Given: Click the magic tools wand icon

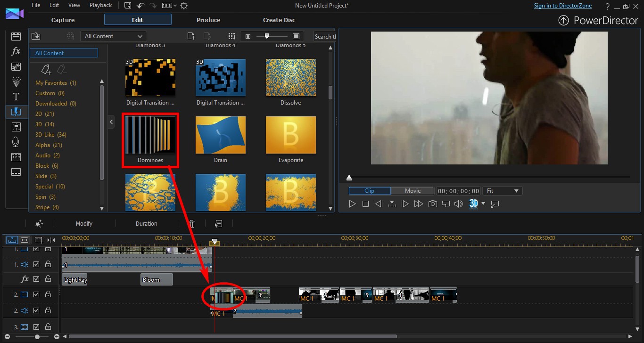Looking at the screenshot, I should click(x=39, y=224).
